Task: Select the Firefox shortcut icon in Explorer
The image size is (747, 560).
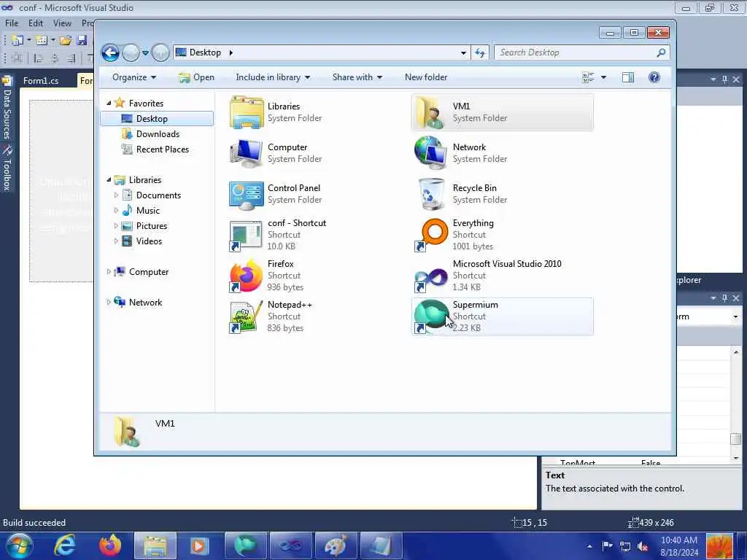Action: 246,276
